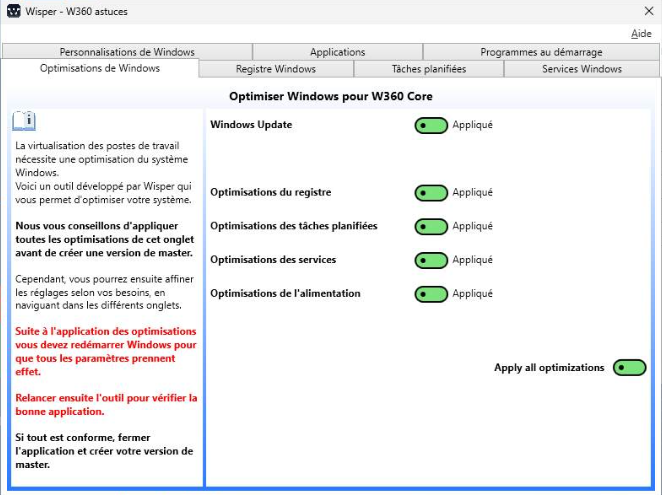This screenshot has width=662, height=495.
Task: Click the La virtualisation des postes paragraph
Action: pos(103,172)
